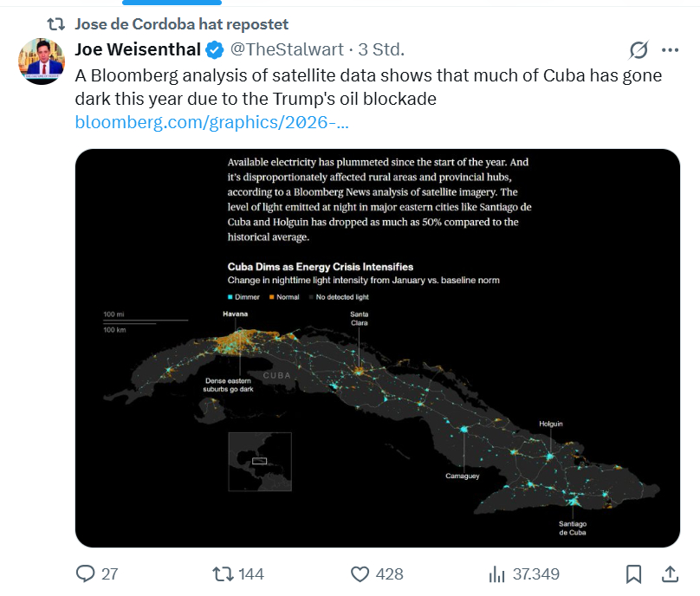Open 'Jose de Cordoba hat repostet' link
Image resolution: width=700 pixels, height=596 pixels.
(x=182, y=23)
